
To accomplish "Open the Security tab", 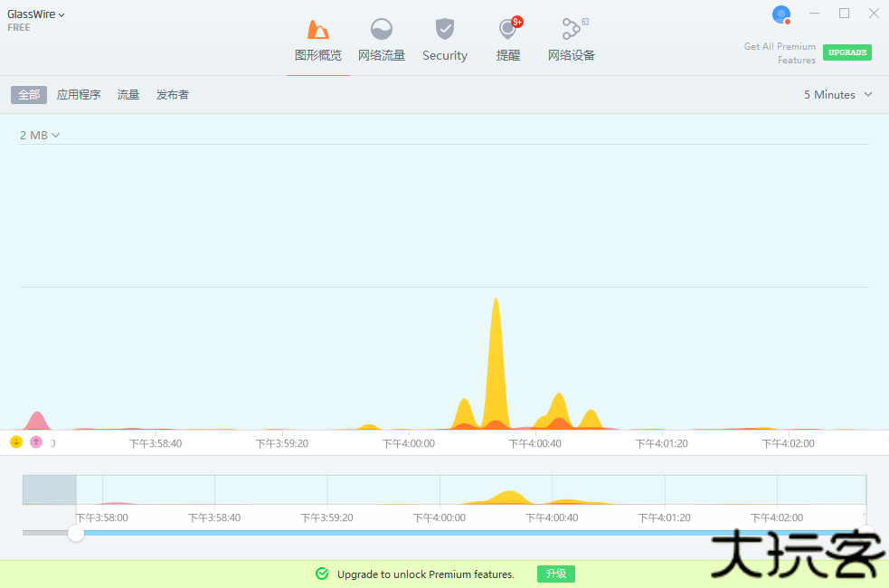I will click(x=445, y=41).
